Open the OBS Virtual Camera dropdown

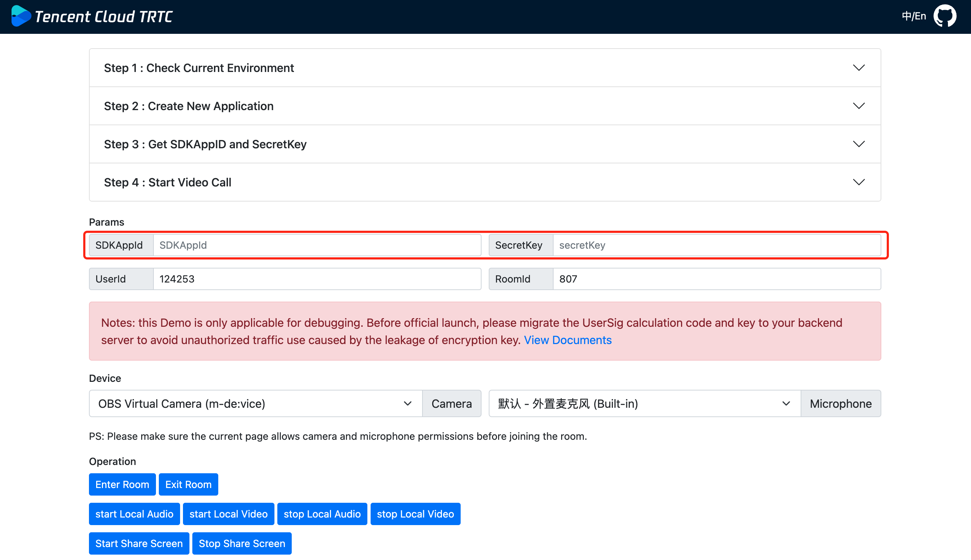coord(256,403)
